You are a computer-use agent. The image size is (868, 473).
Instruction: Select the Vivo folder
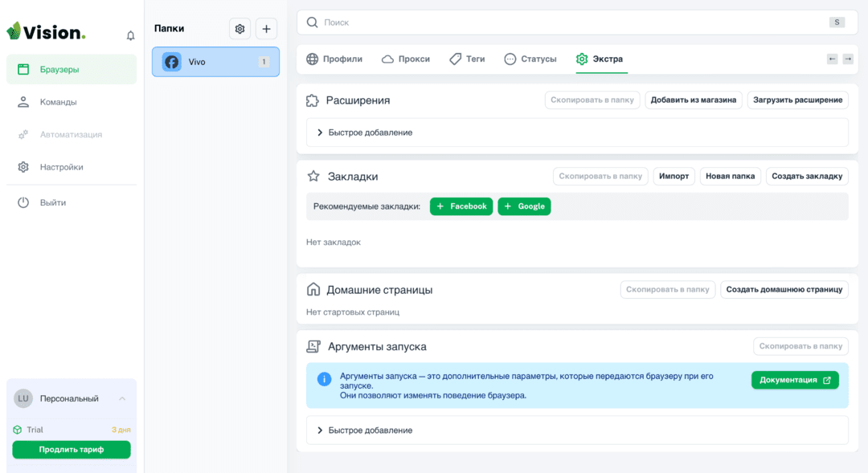pos(216,61)
